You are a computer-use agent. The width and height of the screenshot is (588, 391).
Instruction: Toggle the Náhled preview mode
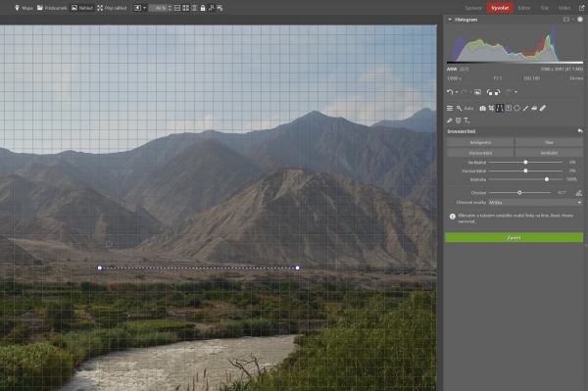tap(82, 8)
